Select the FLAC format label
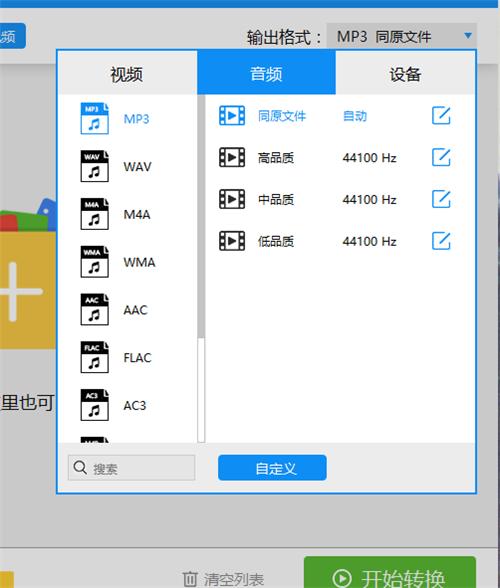 138,357
